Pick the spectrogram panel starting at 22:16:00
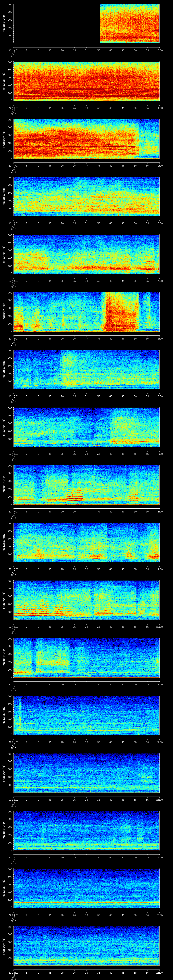 pyautogui.click(x=87, y=427)
